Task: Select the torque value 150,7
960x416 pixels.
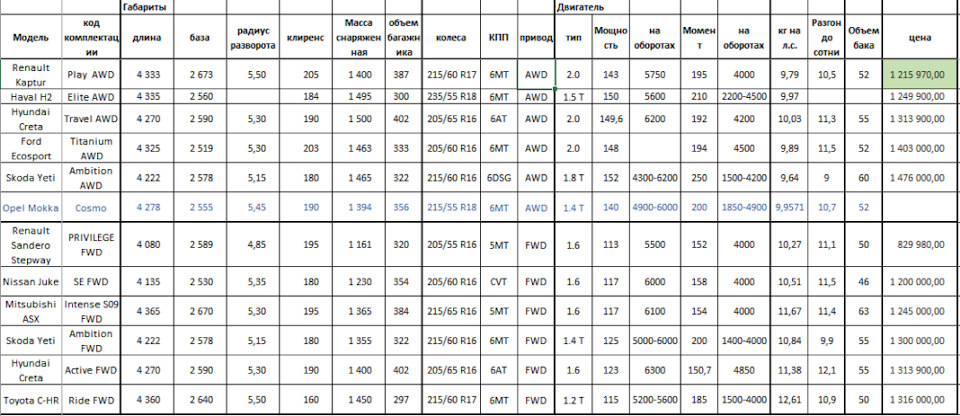Action: 699,370
